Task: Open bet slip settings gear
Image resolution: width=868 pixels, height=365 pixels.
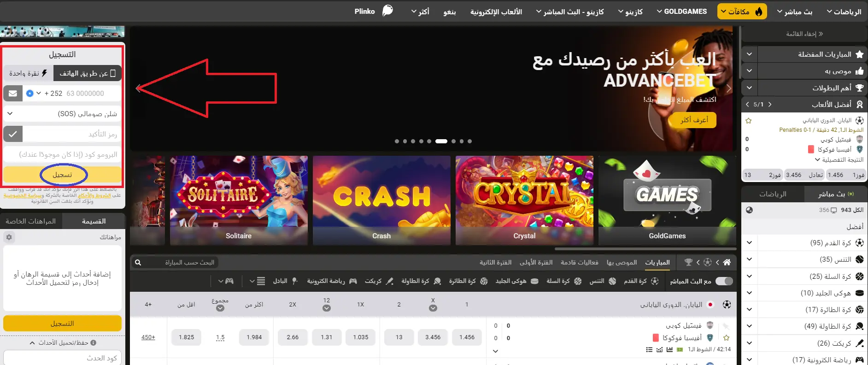Action: 9,237
